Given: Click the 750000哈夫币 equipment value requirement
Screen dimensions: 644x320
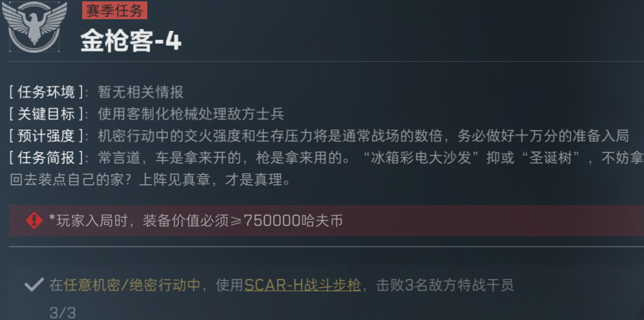Looking at the screenshot, I should [293, 221].
